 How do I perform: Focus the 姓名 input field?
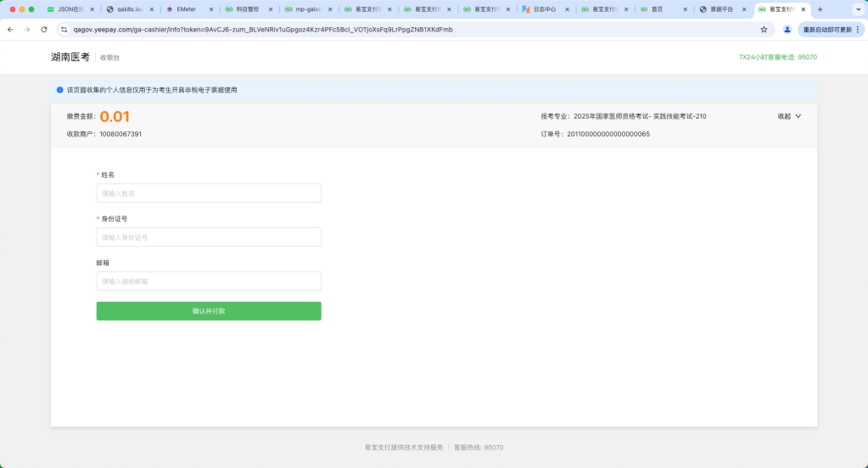click(x=209, y=193)
